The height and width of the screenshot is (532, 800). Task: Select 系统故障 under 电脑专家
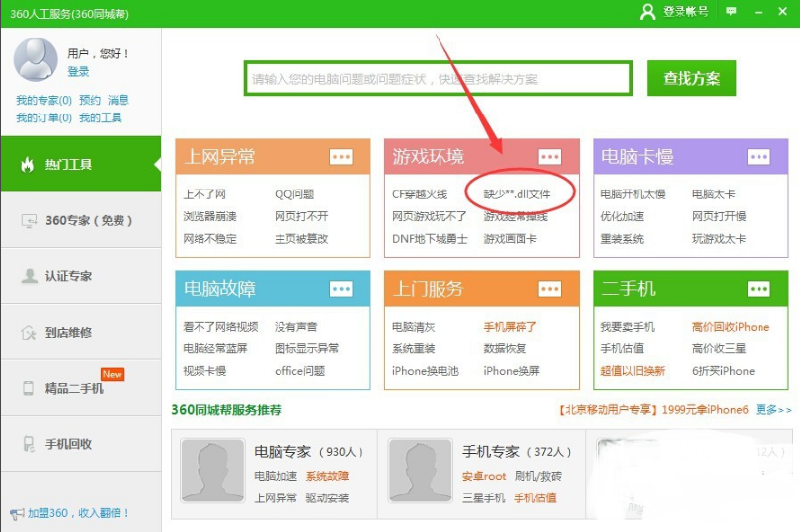327,476
